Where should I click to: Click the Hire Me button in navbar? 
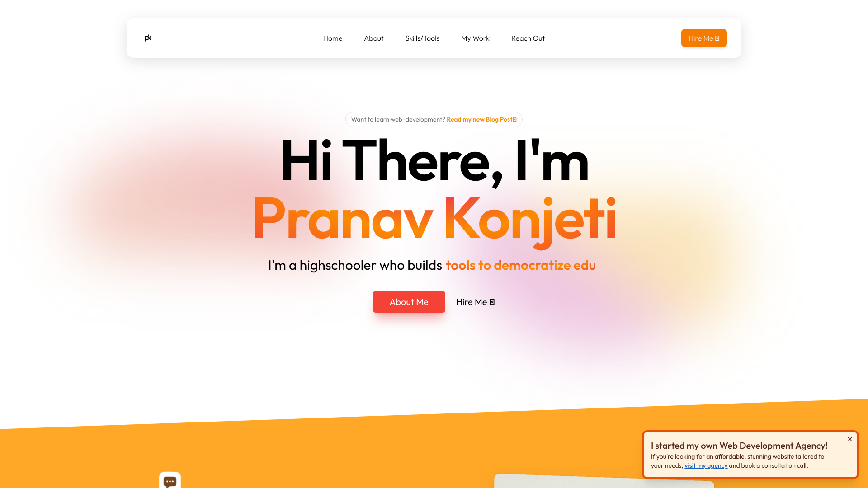click(x=704, y=38)
